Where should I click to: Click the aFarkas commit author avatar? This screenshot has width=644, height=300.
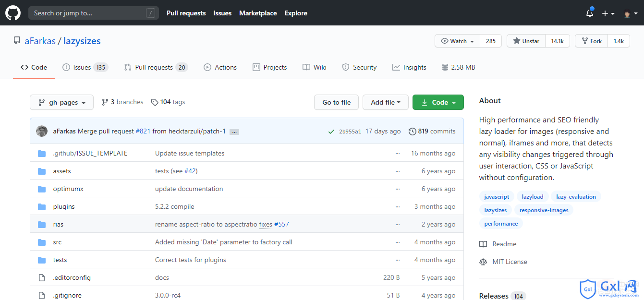42,131
